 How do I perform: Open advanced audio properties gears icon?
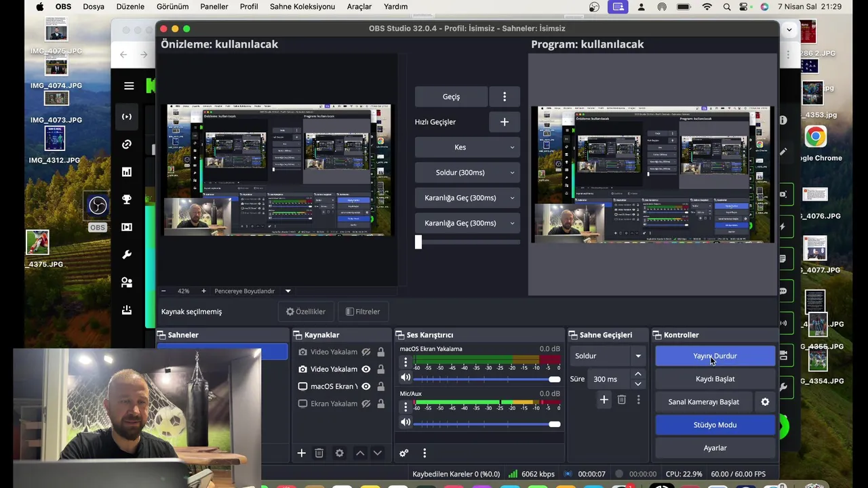point(404,453)
